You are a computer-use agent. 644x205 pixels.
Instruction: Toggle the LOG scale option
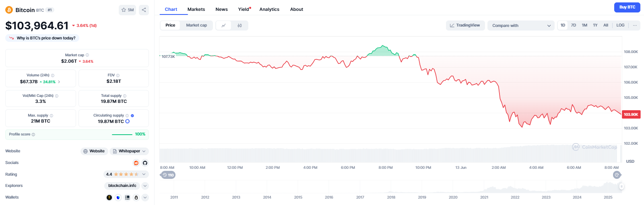620,25
